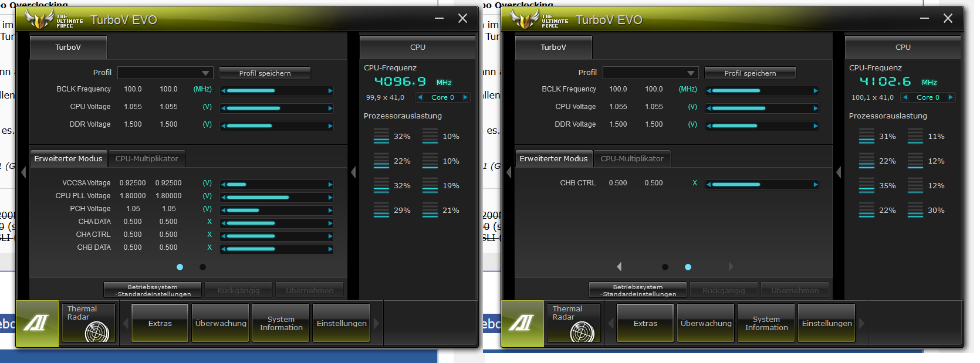
Task: Click CPU-Frequenz readout 4096.9 MHz
Action: click(413, 82)
